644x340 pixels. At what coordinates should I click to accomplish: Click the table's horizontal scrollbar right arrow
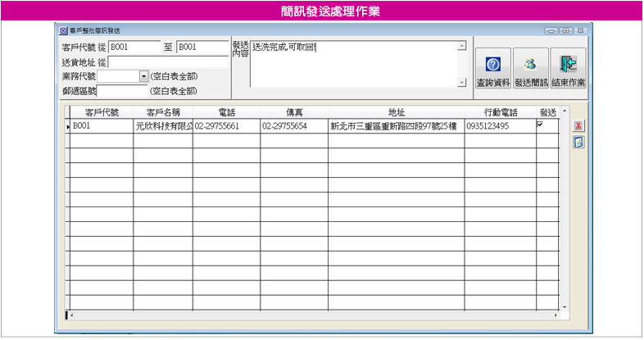coord(556,314)
